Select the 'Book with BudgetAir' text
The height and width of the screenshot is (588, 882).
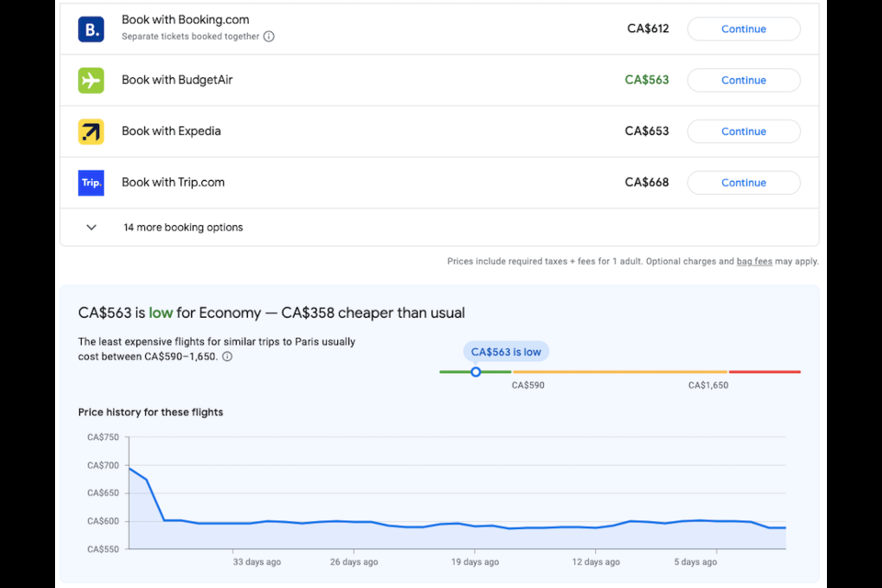point(177,80)
